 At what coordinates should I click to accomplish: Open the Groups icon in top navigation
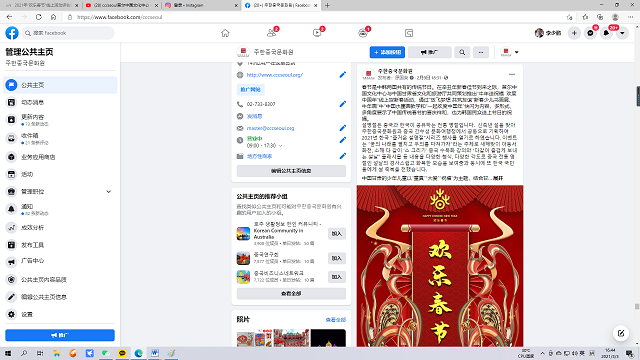pyautogui.click(x=363, y=33)
